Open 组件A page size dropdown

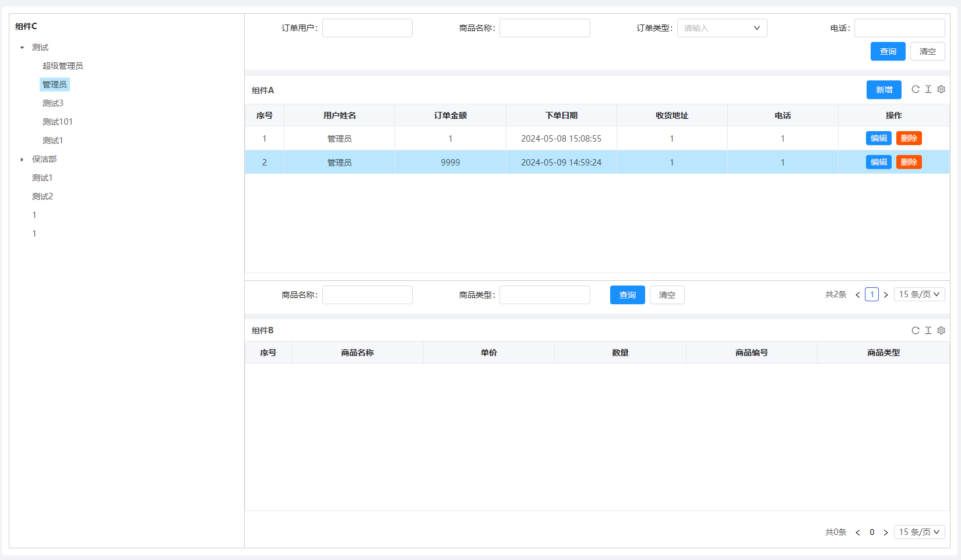tap(919, 295)
